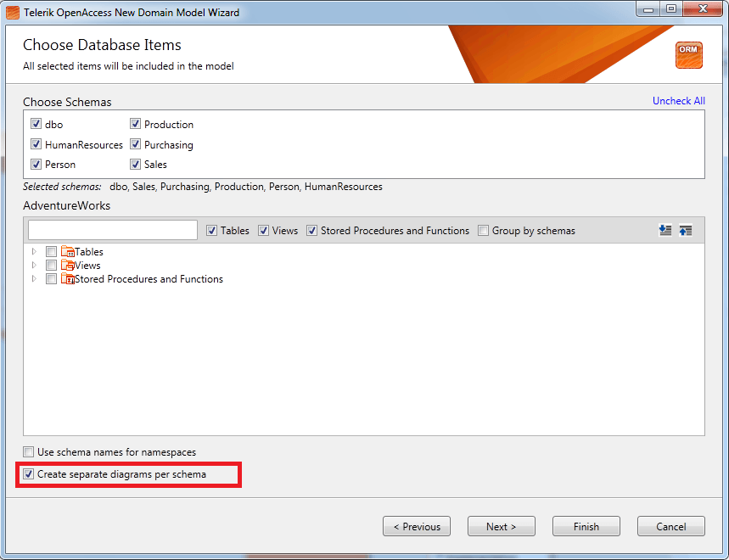Uncheck the Person schema checkbox

click(36, 164)
